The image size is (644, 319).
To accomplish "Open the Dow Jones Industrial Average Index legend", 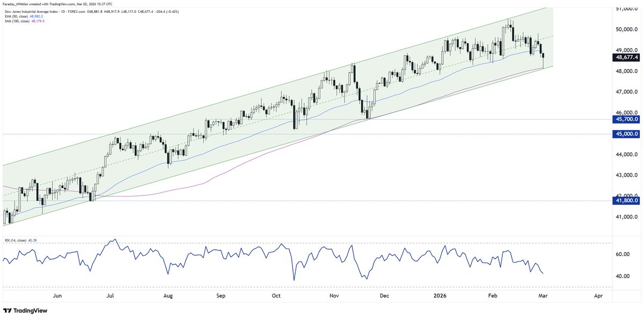I will [38, 10].
